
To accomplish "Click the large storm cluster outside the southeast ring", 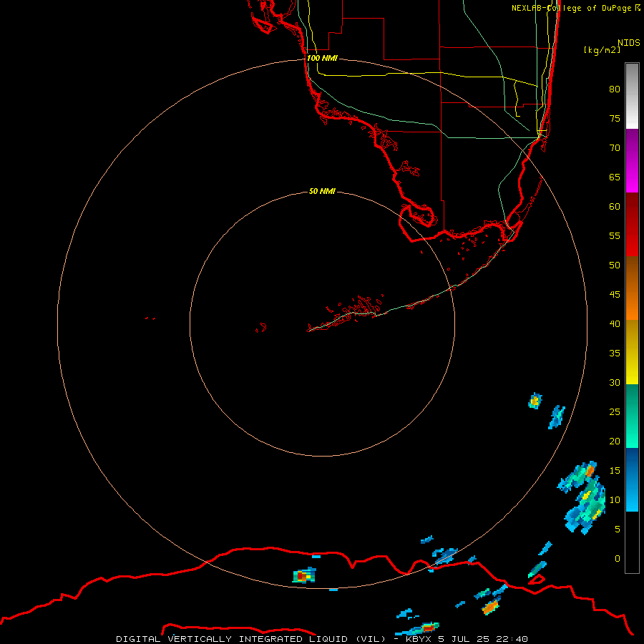I will click(583, 498).
